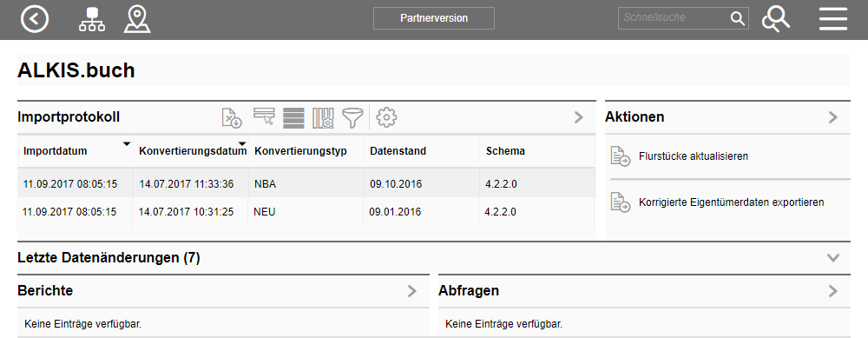
Task: Click the Importprotokoll panel title
Action: click(x=69, y=117)
